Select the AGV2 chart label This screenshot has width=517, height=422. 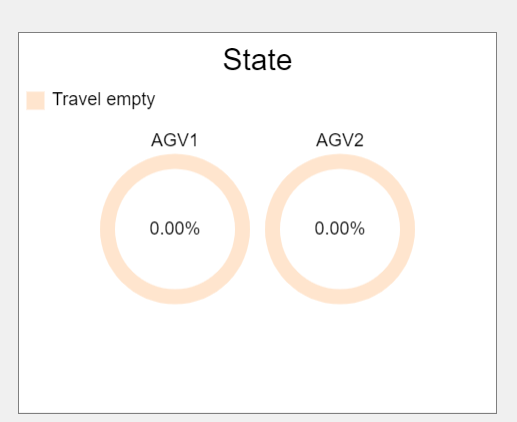(340, 140)
